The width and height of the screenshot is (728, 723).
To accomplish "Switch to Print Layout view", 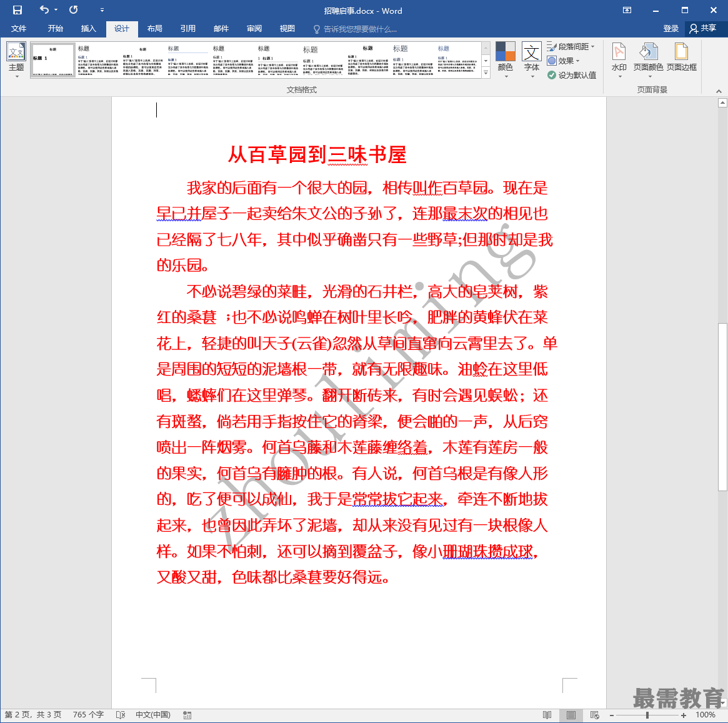I will (x=571, y=715).
